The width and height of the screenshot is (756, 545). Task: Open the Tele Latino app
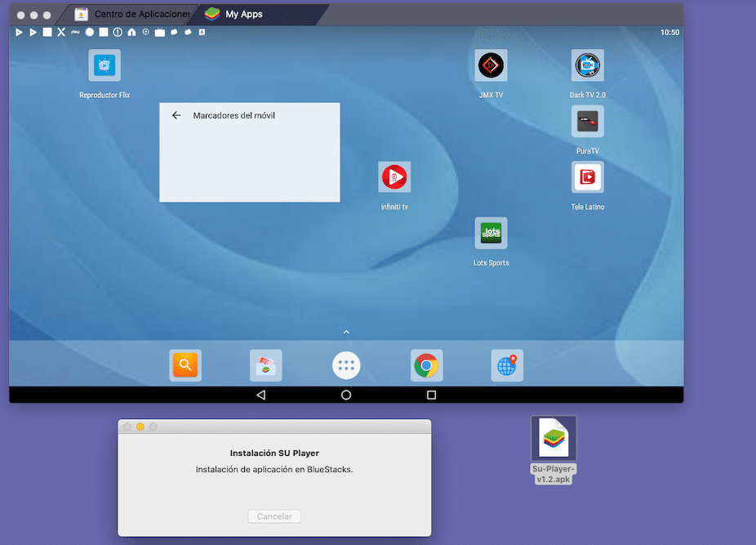click(587, 178)
